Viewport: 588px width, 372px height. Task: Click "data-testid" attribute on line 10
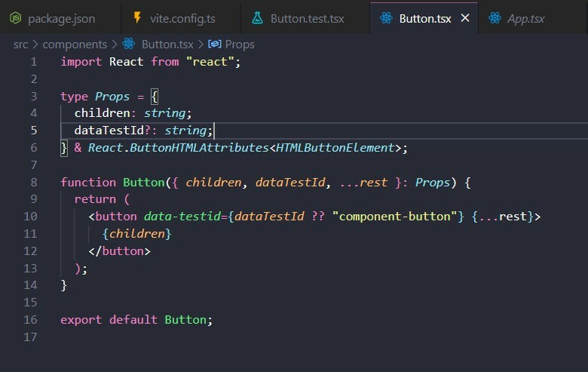(182, 217)
